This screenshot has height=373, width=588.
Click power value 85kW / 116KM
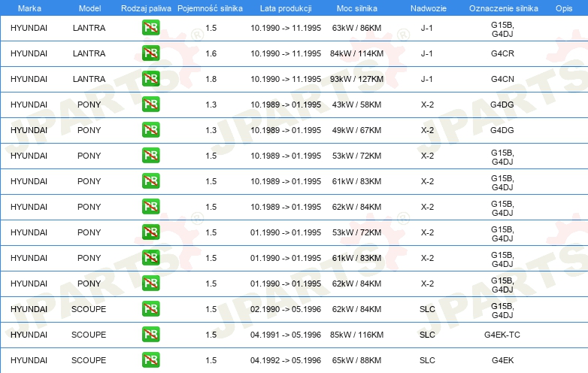point(356,335)
